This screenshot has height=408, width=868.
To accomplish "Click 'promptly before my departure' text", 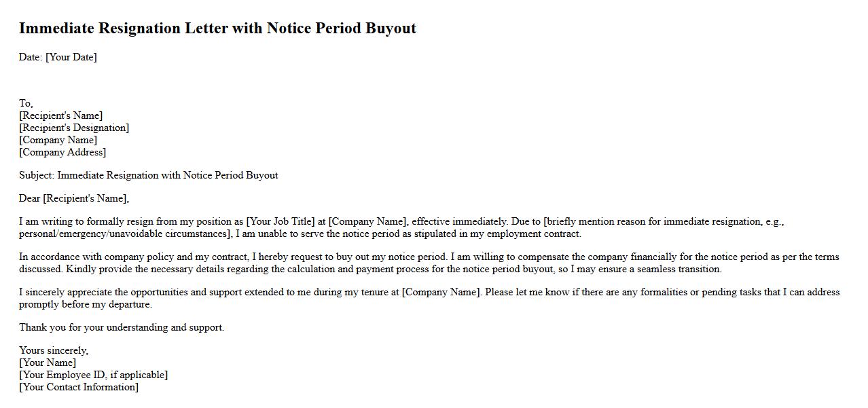I will tap(85, 304).
